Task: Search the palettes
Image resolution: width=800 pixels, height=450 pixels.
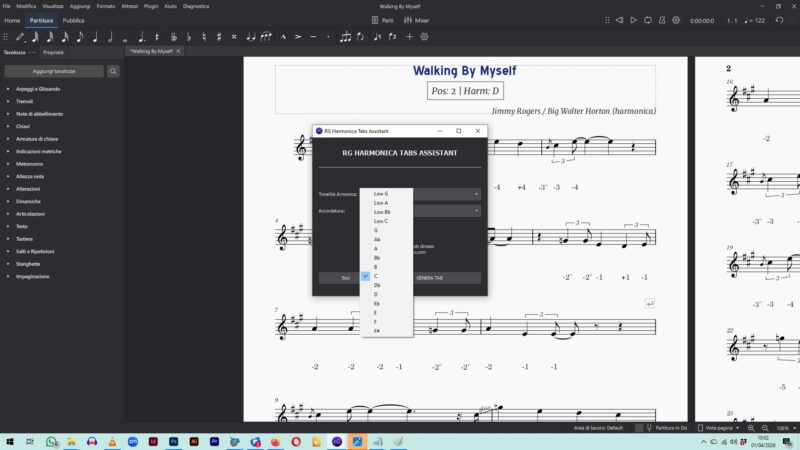Action: tap(113, 71)
